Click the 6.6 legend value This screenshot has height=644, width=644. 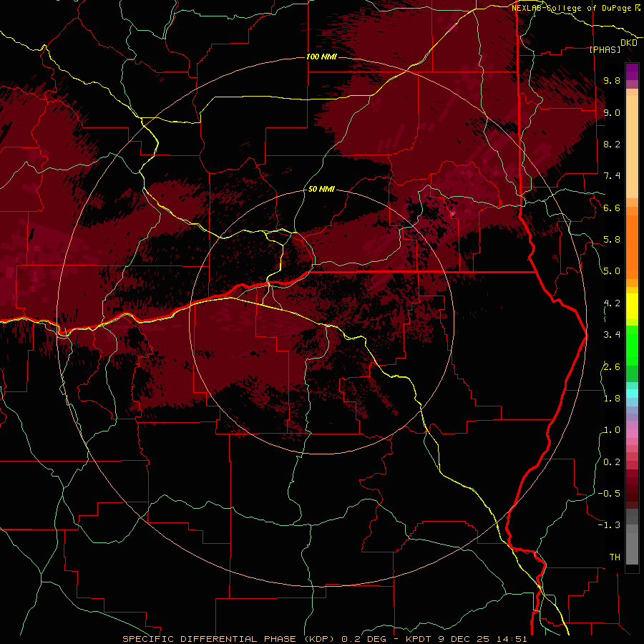click(612, 208)
